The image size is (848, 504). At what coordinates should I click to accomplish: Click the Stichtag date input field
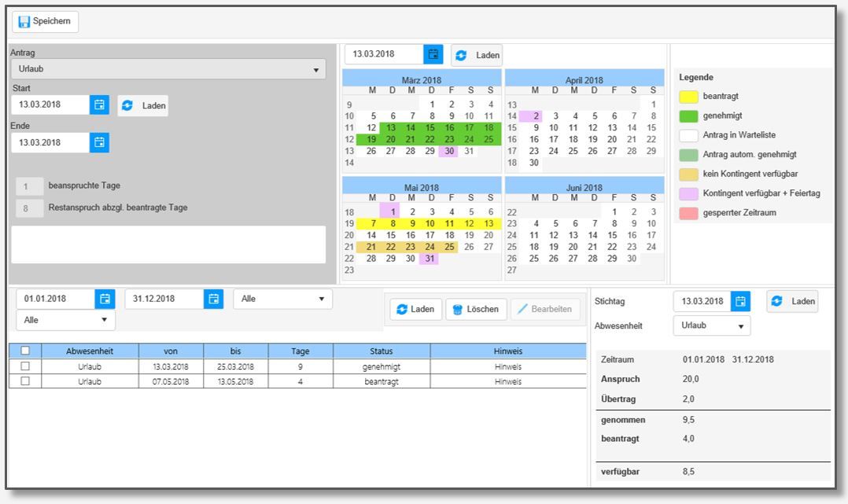[702, 302]
